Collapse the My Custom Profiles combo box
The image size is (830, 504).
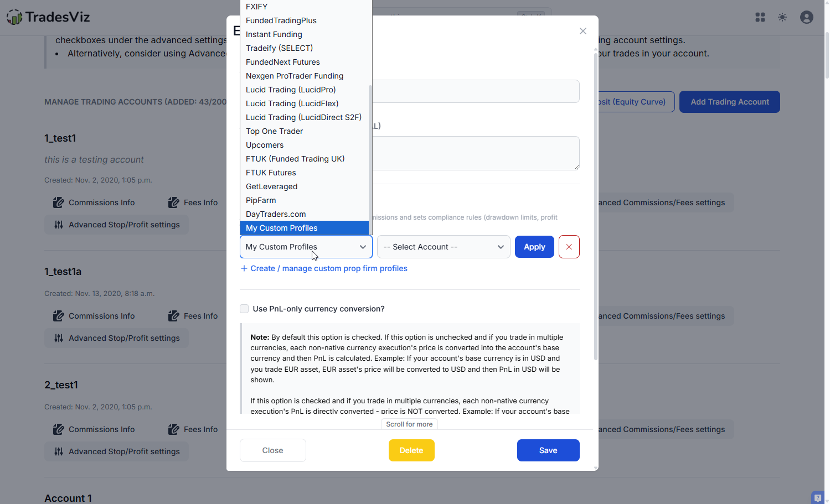click(x=306, y=247)
